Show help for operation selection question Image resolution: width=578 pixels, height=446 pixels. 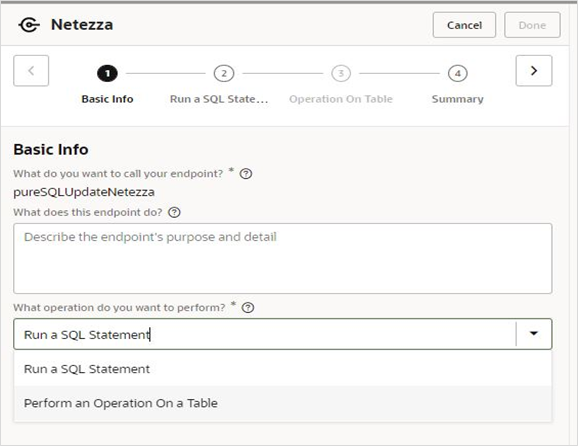pyautogui.click(x=248, y=307)
